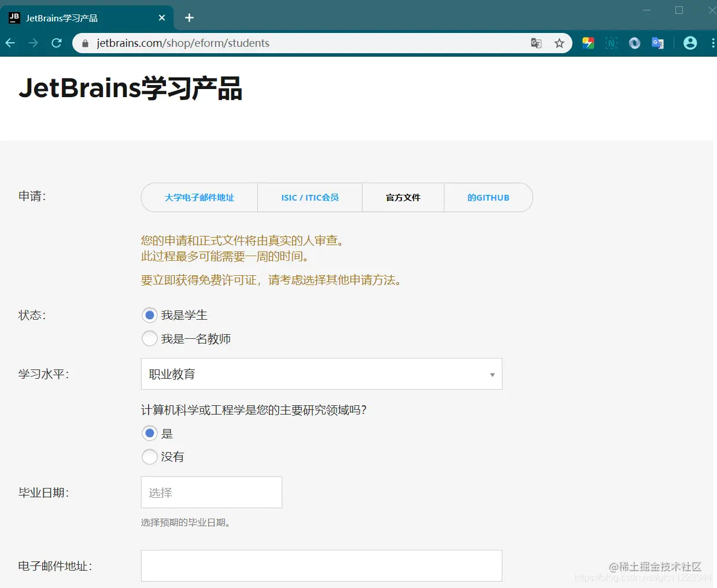Image resolution: width=717 pixels, height=588 pixels.
Task: Click the 的GITHUB application method
Action: (x=488, y=197)
